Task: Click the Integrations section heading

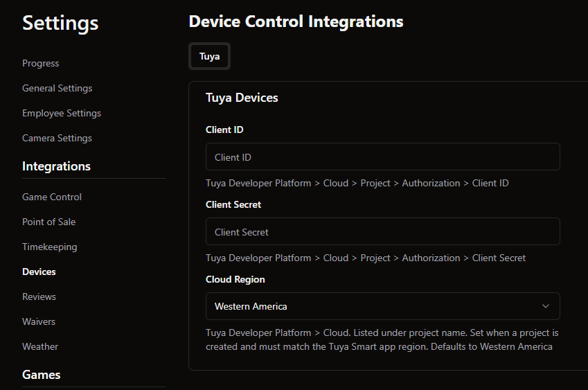Action: point(56,166)
